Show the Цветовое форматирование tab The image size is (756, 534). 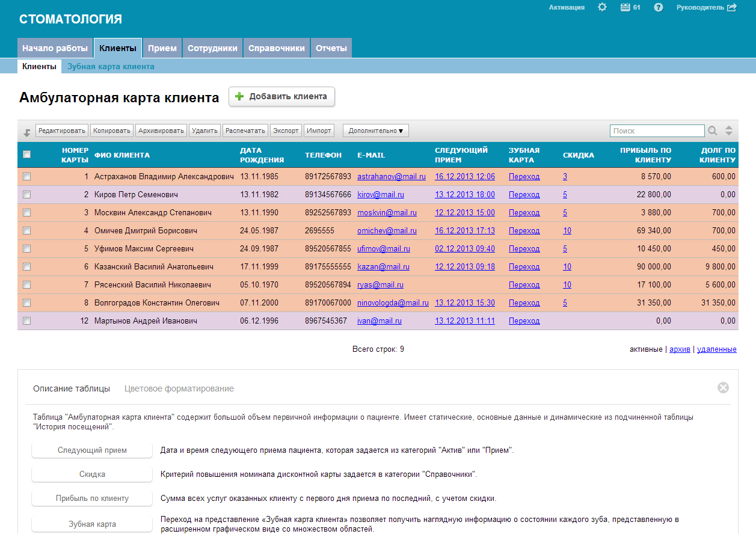[179, 388]
